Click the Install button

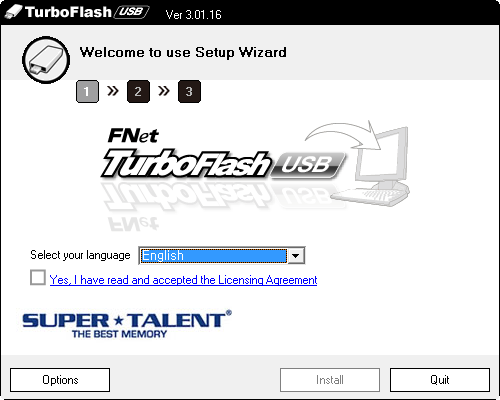pyautogui.click(x=330, y=380)
